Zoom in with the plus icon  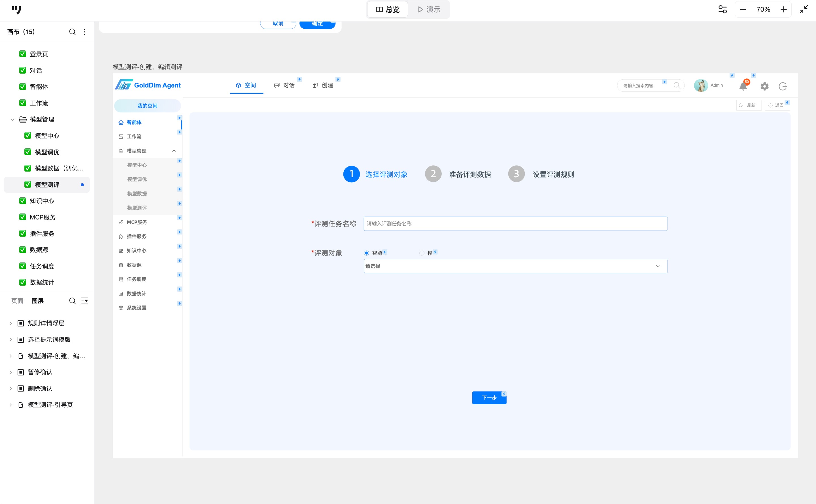click(783, 9)
